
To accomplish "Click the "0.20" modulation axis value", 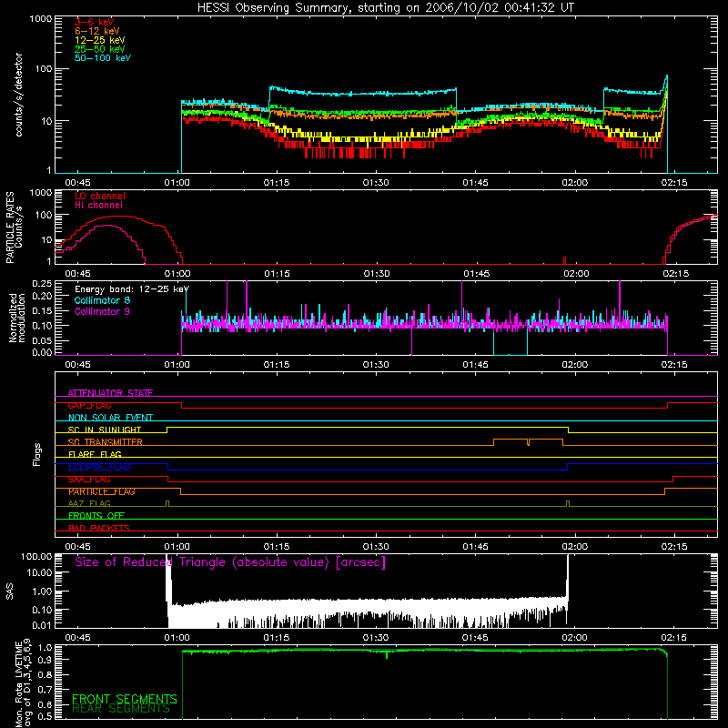I will (x=42, y=296).
